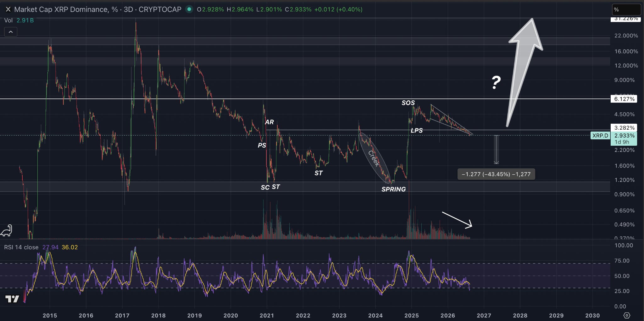Image resolution: width=644 pixels, height=321 pixels.
Task: Click the 2027 label on the time axis
Action: point(484,316)
